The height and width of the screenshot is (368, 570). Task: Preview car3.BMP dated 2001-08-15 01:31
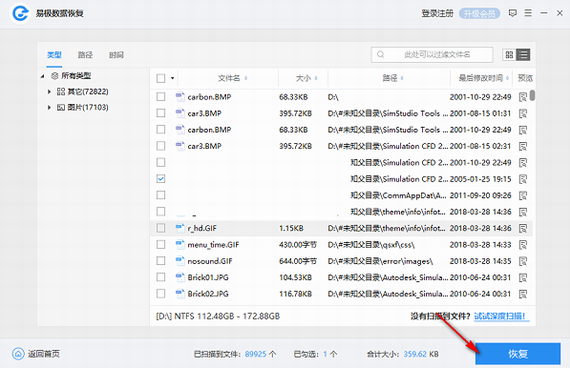tap(523, 113)
